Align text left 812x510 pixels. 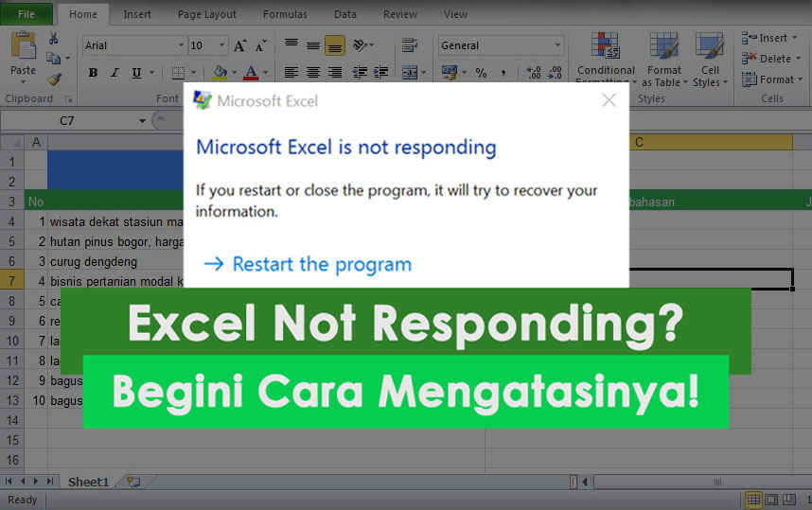coord(291,73)
